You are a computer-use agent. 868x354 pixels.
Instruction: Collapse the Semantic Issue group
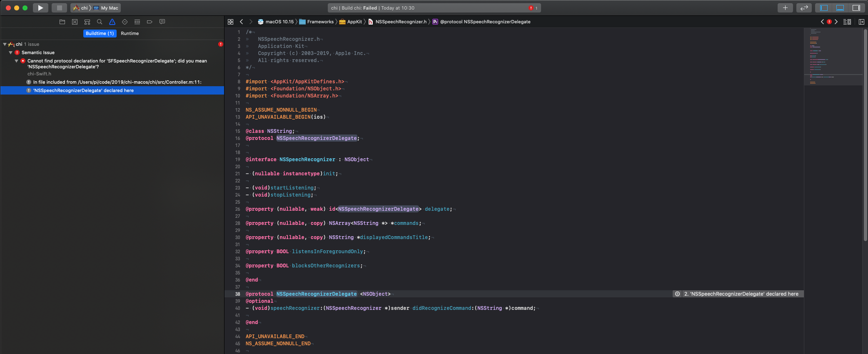click(x=10, y=52)
